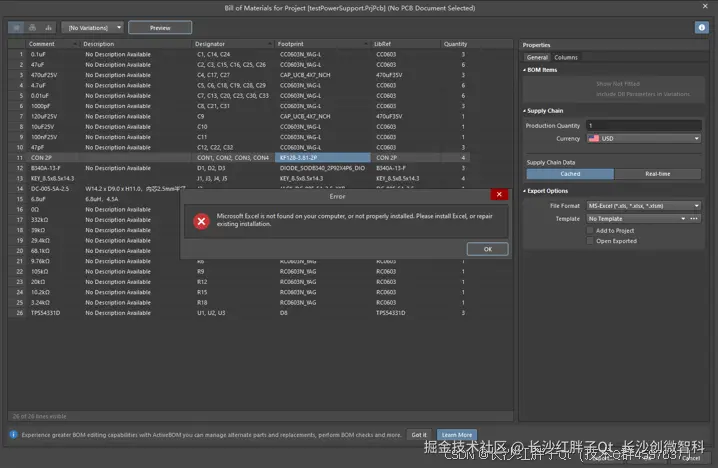718x468 pixels.
Task: Click the Preview button
Action: coord(160,27)
